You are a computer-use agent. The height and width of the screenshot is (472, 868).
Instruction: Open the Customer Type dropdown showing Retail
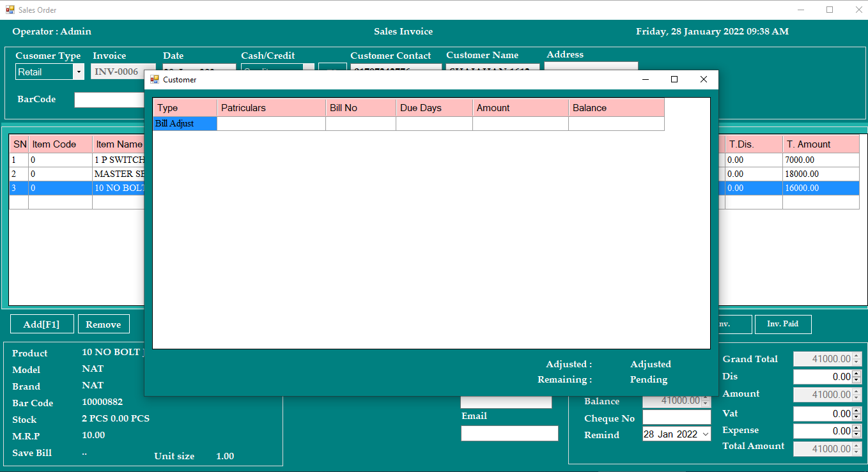click(79, 72)
